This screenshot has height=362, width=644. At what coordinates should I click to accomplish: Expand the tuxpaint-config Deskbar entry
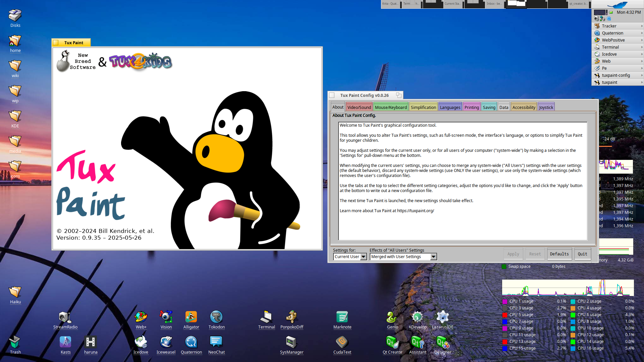coord(617,75)
